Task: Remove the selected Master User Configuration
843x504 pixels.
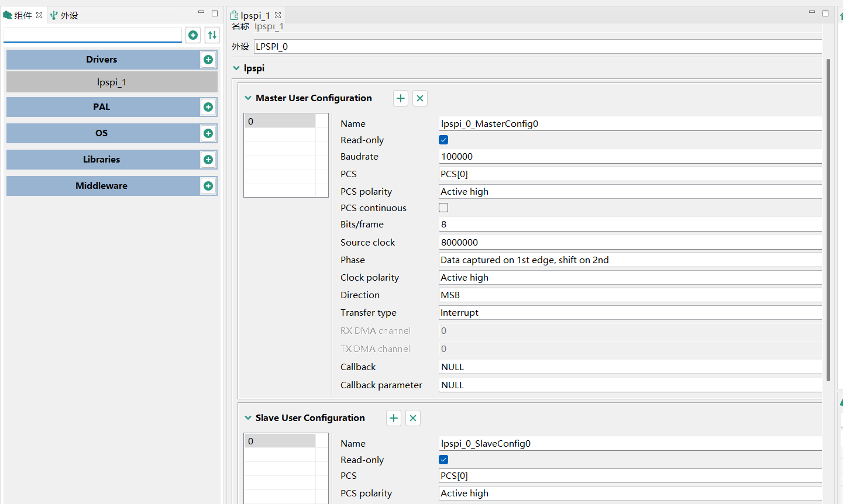Action: point(420,98)
